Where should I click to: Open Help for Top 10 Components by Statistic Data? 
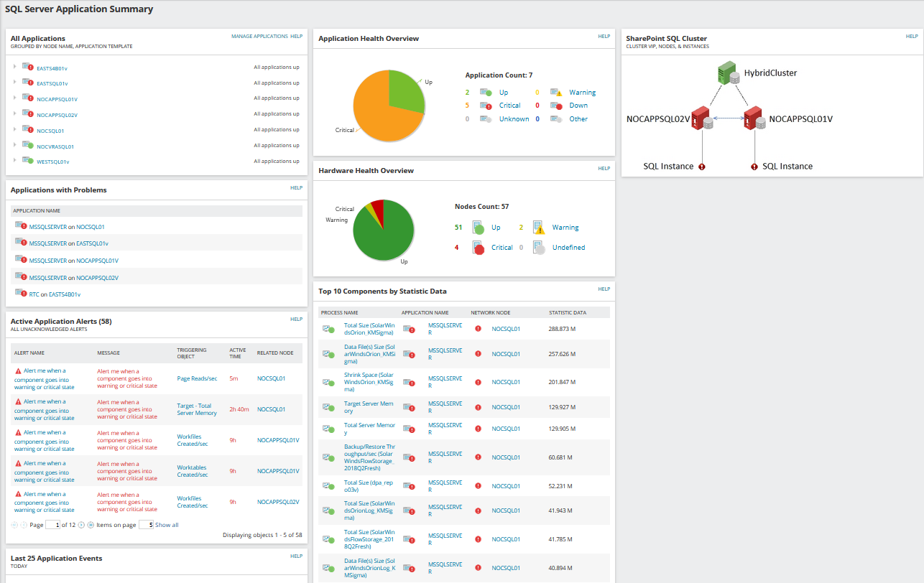pyautogui.click(x=604, y=289)
